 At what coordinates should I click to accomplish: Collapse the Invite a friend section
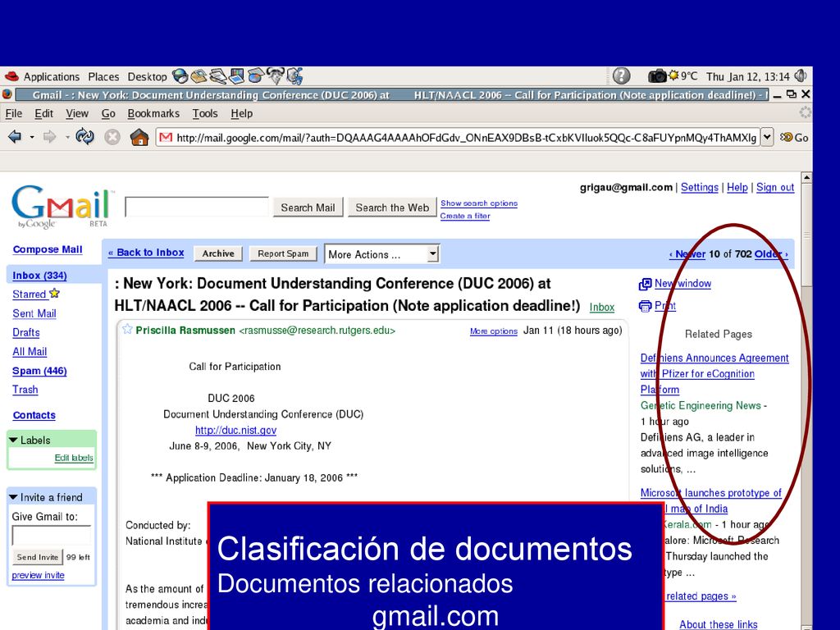tap(13, 497)
